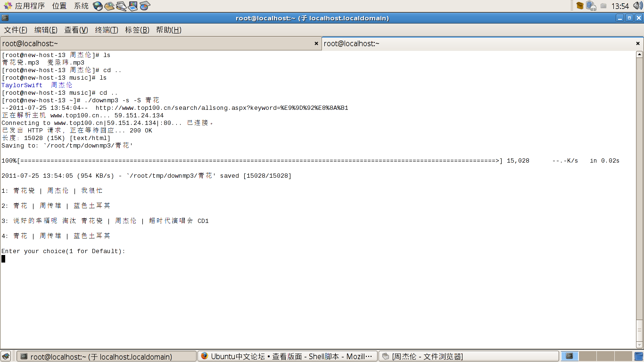Select the third workspace in switcher
This screenshot has width=644, height=362.
pyautogui.click(x=605, y=356)
